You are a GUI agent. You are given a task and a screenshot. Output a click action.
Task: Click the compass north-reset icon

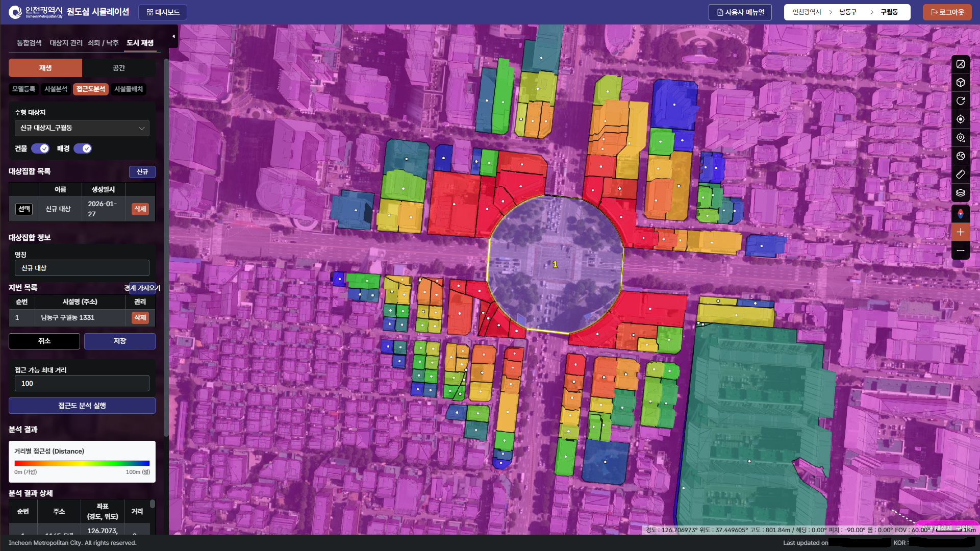960,213
